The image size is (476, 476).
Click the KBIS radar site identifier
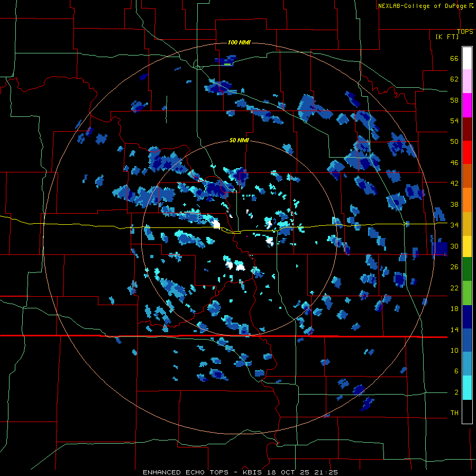[253, 472]
